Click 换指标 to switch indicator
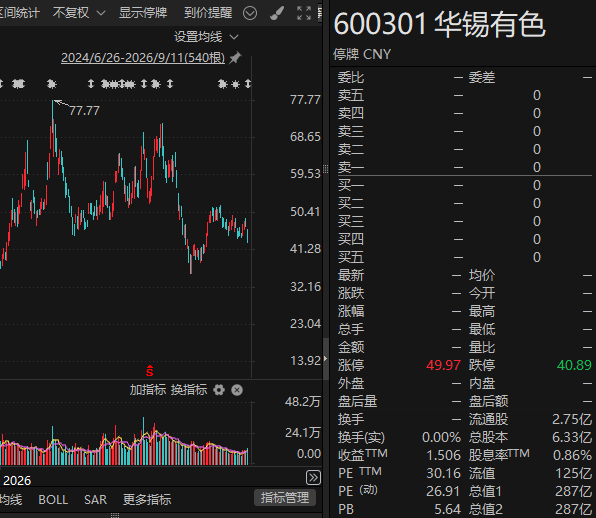 tap(189, 390)
